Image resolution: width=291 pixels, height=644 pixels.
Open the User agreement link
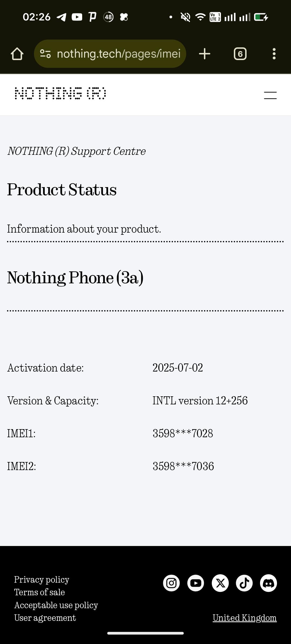[45, 618]
